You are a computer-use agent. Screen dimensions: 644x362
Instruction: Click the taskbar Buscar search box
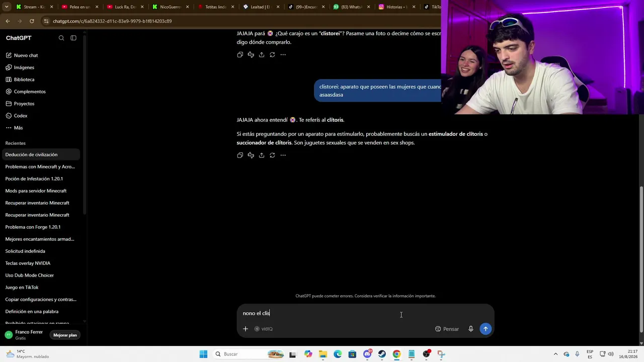click(250, 354)
